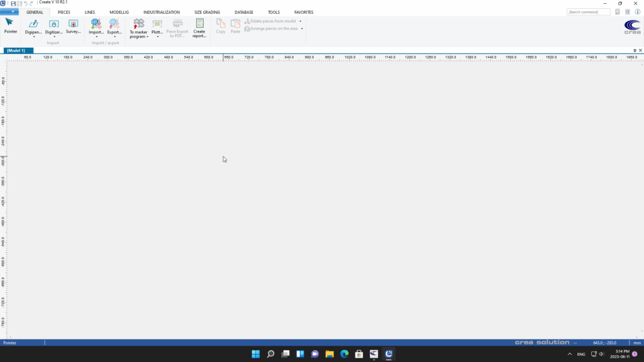The width and height of the screenshot is (644, 362).
Task: Click the Search command input field
Action: [588, 12]
